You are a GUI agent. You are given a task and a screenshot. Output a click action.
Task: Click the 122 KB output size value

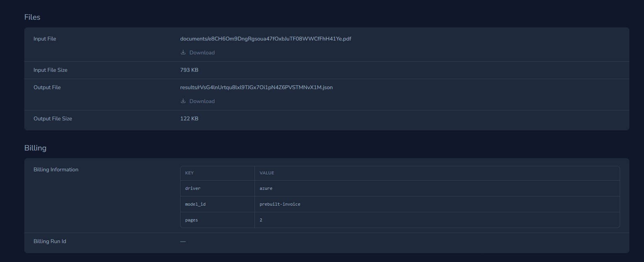[x=189, y=118]
